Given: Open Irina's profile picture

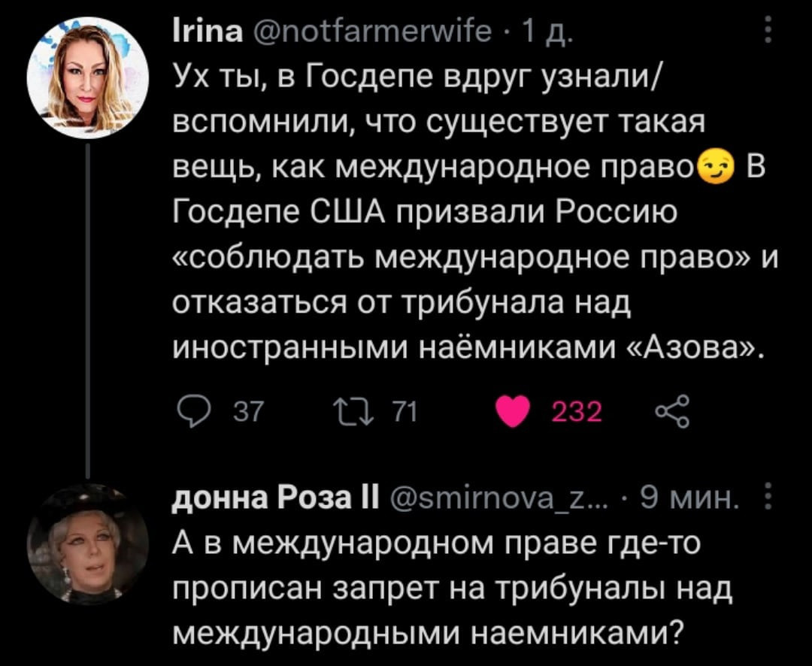Looking at the screenshot, I should tap(87, 79).
